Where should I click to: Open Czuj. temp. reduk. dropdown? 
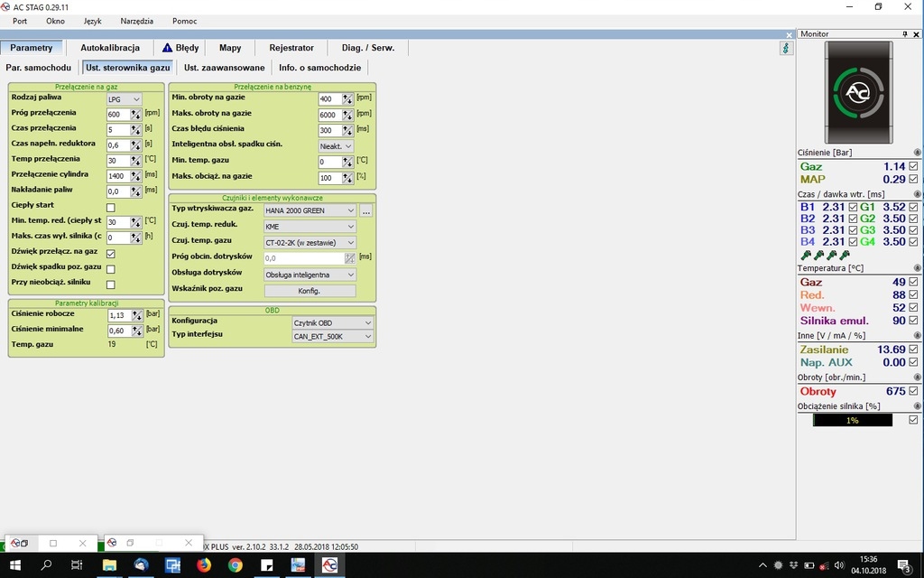310,227
